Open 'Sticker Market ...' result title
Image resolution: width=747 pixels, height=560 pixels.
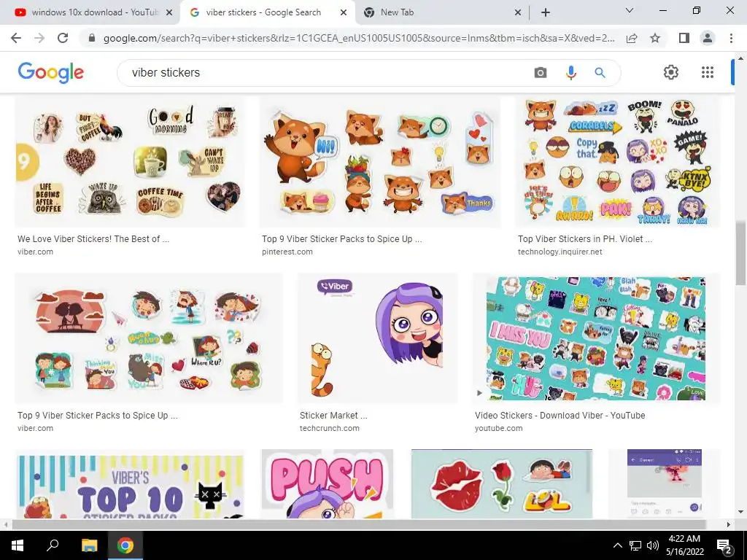[333, 415]
